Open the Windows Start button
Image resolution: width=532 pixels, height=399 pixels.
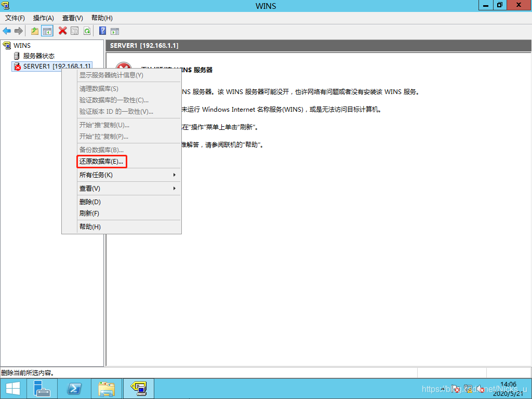tap(13, 389)
